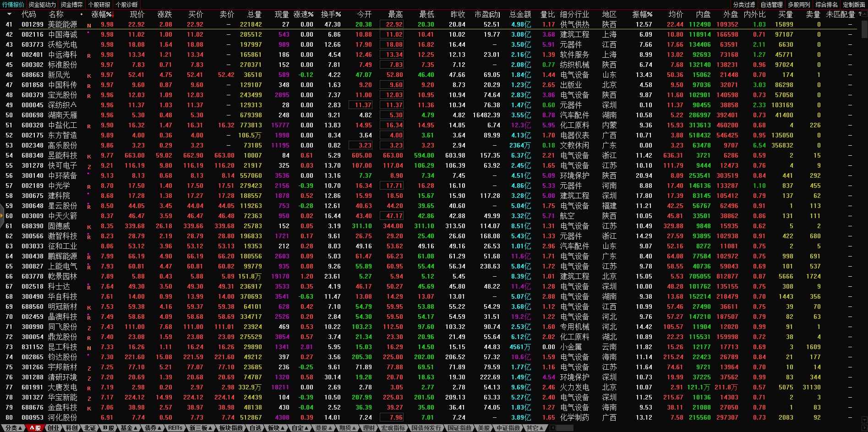Screen dimensions: 868x432
Task: Open 自选管理 watchlist management
Action: [x=771, y=5]
